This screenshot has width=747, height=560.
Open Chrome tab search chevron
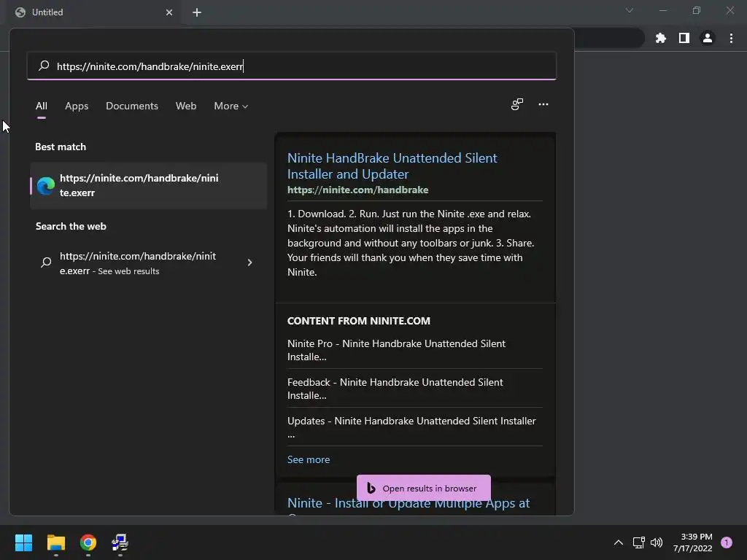[630, 10]
